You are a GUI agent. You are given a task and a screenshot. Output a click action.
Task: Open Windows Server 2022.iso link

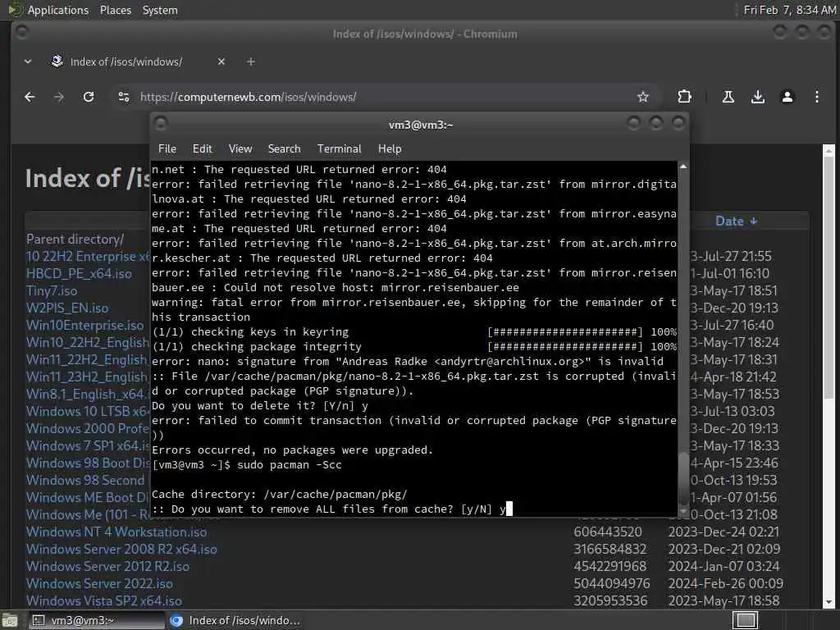[x=99, y=583]
